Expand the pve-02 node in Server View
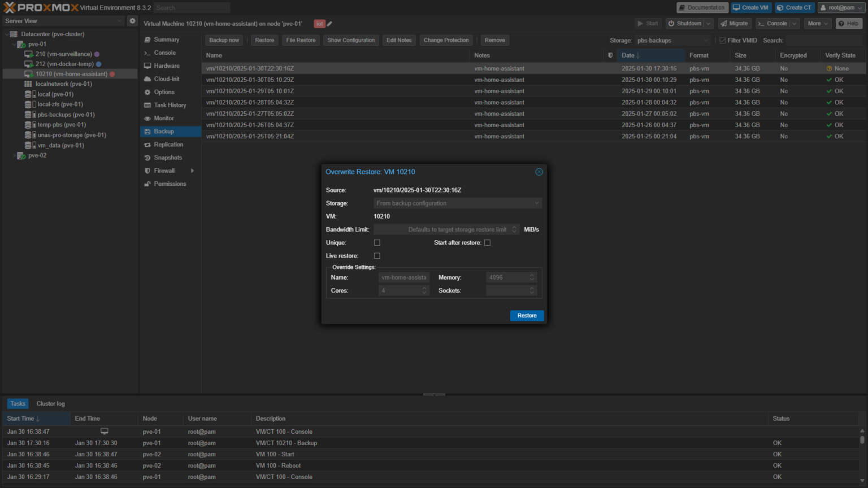The width and height of the screenshot is (868, 488). point(15,155)
